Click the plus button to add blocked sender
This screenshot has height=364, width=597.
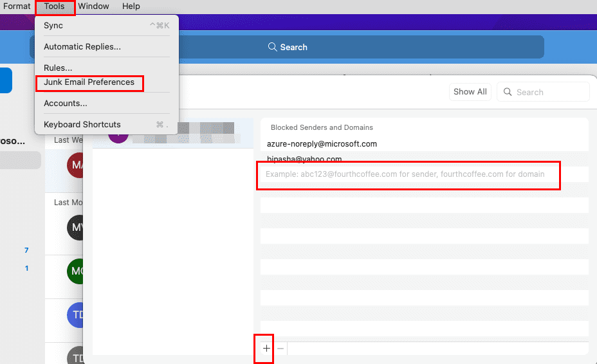click(x=266, y=349)
